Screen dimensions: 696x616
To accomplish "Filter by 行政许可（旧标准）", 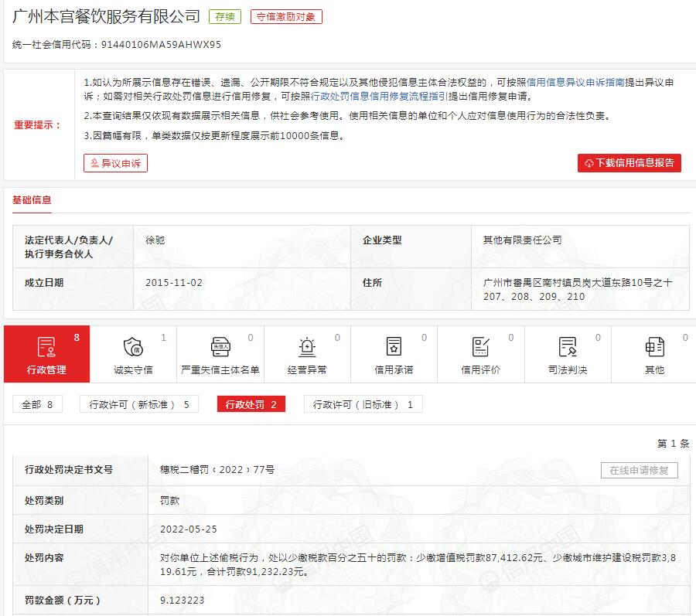I will (x=363, y=404).
